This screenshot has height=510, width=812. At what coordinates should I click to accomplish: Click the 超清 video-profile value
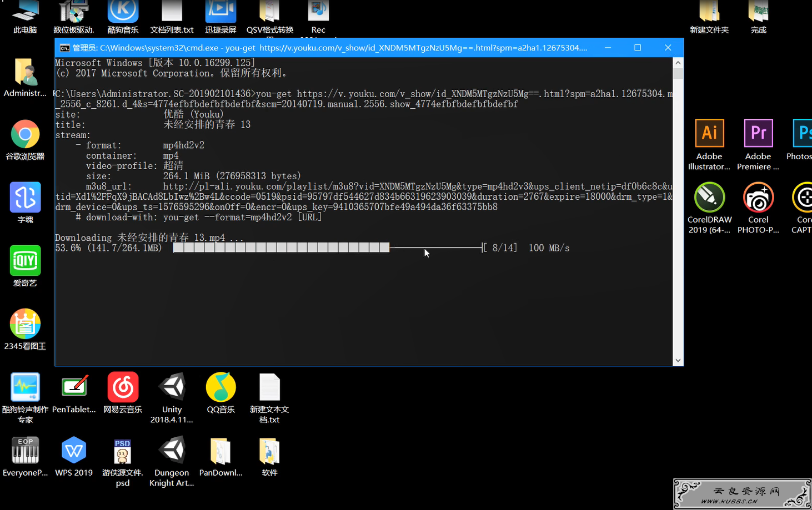173,165
